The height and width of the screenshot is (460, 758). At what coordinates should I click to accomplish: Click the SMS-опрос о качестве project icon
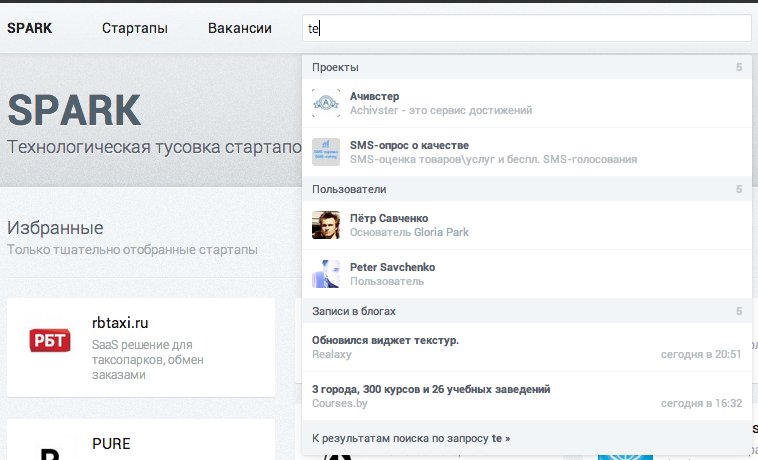(326, 152)
